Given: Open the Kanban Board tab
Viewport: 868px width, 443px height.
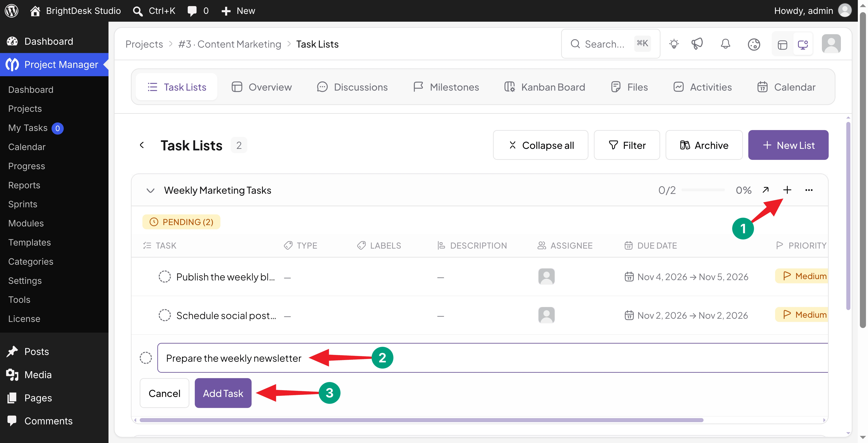Looking at the screenshot, I should (545, 87).
